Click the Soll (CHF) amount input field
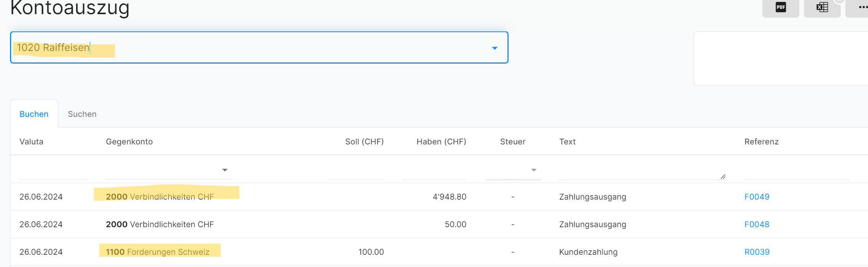868x267 pixels. 356,170
